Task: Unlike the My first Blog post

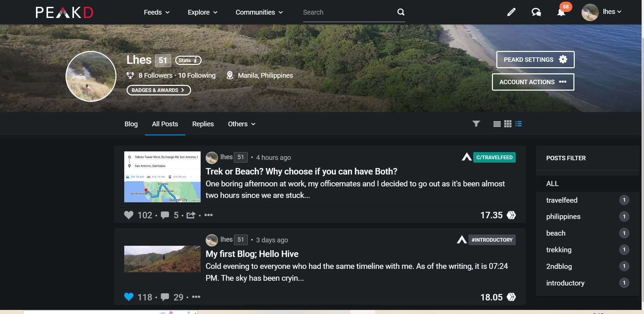Action: point(129,297)
